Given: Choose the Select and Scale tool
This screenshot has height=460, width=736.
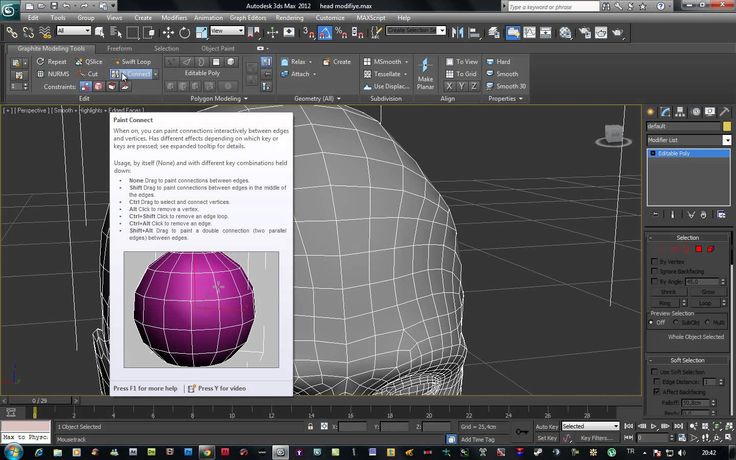Looking at the screenshot, I should [x=201, y=32].
